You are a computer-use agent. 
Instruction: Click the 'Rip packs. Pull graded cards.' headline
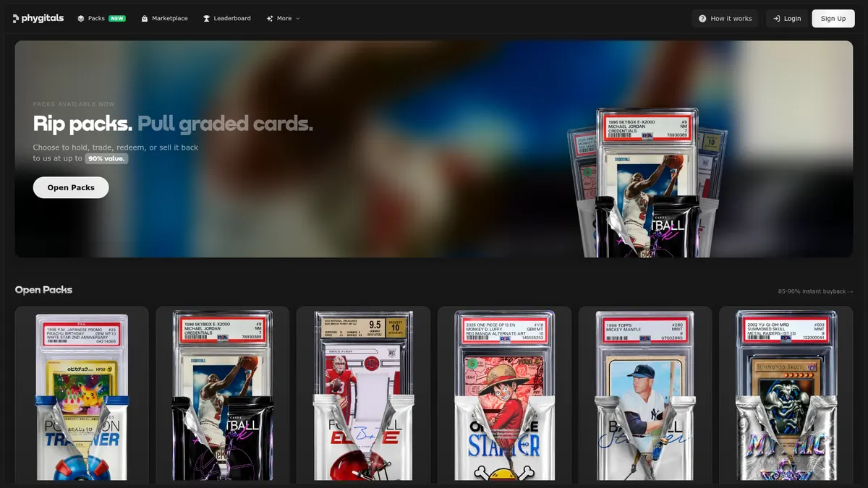[173, 124]
